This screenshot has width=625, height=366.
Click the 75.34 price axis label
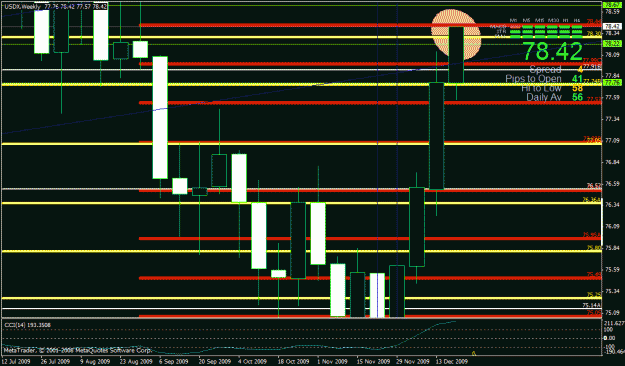click(x=612, y=291)
